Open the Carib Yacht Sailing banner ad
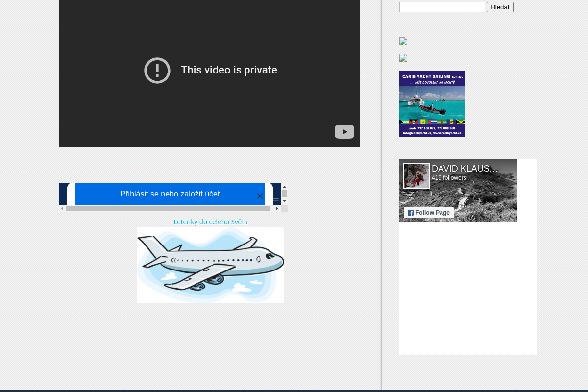This screenshot has height=392, width=588. (432, 103)
